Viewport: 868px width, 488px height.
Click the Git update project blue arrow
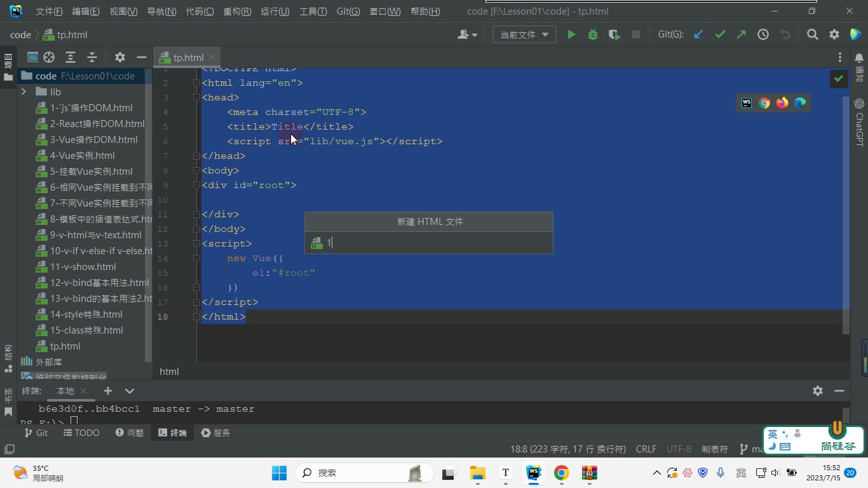coord(698,35)
